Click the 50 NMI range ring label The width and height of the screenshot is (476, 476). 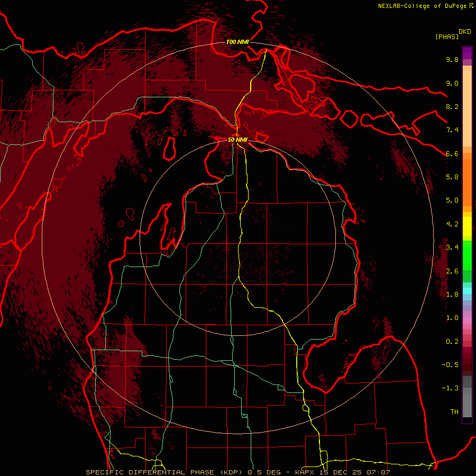click(237, 140)
